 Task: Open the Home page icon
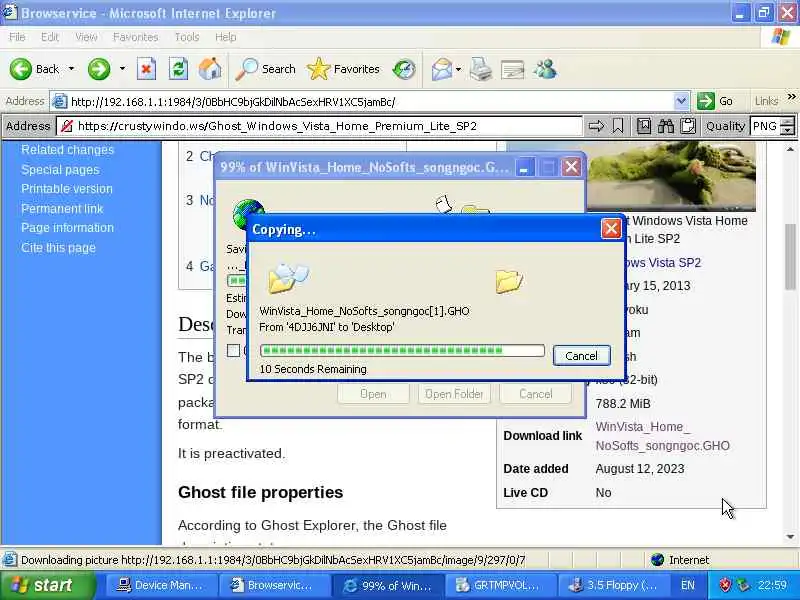coord(210,69)
